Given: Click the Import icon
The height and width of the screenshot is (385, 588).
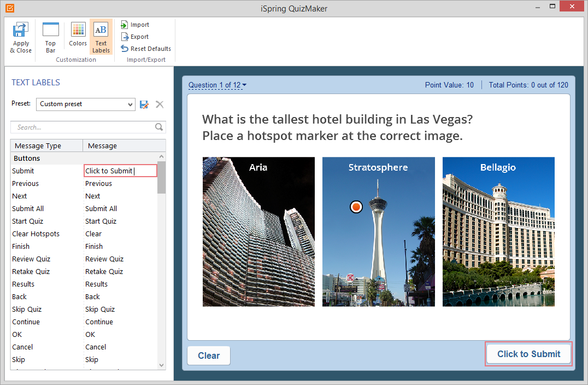Looking at the screenshot, I should pos(125,25).
